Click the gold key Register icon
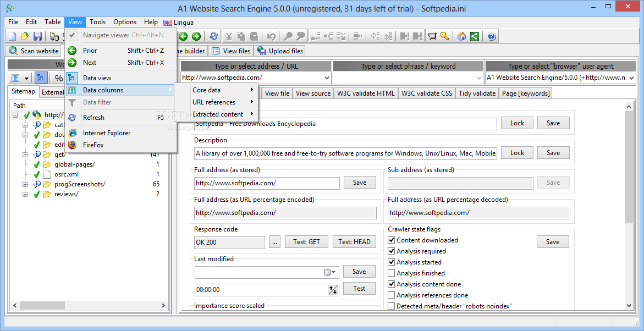This screenshot has height=331, width=644. tap(444, 36)
